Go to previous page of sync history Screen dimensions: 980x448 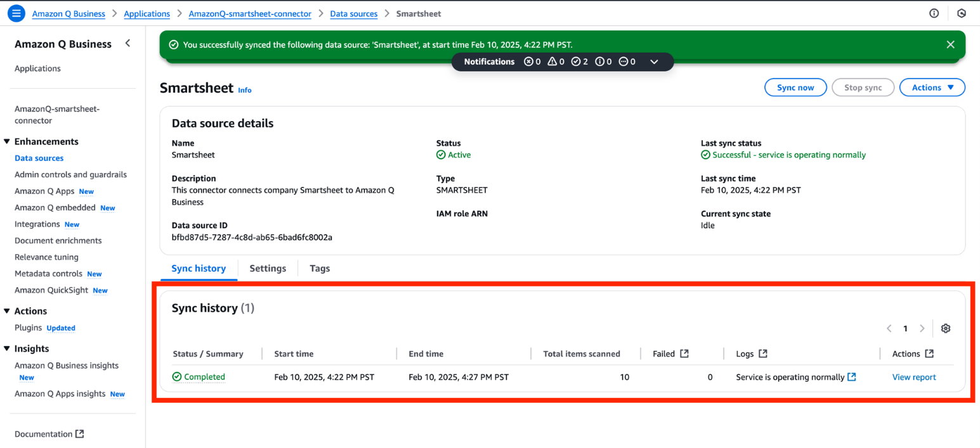pos(889,328)
